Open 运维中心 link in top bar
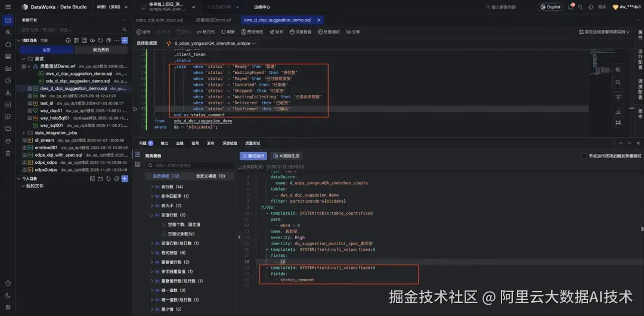 pos(262,7)
